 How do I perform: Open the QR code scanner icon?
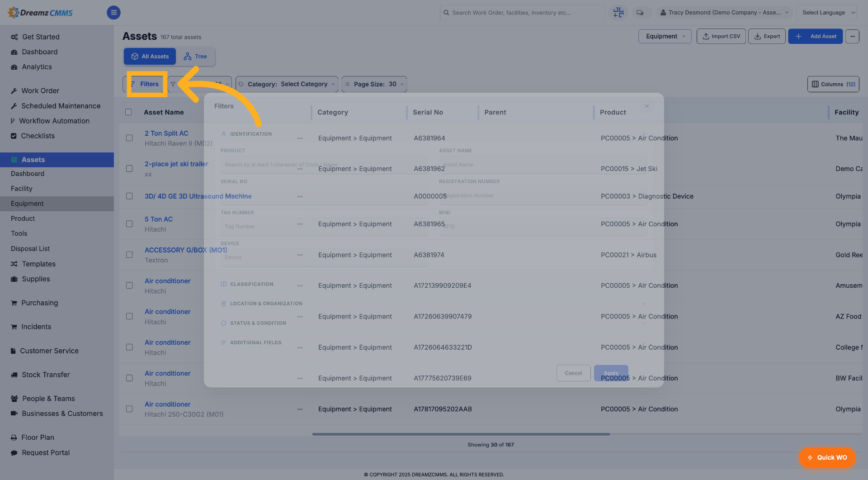(x=618, y=13)
